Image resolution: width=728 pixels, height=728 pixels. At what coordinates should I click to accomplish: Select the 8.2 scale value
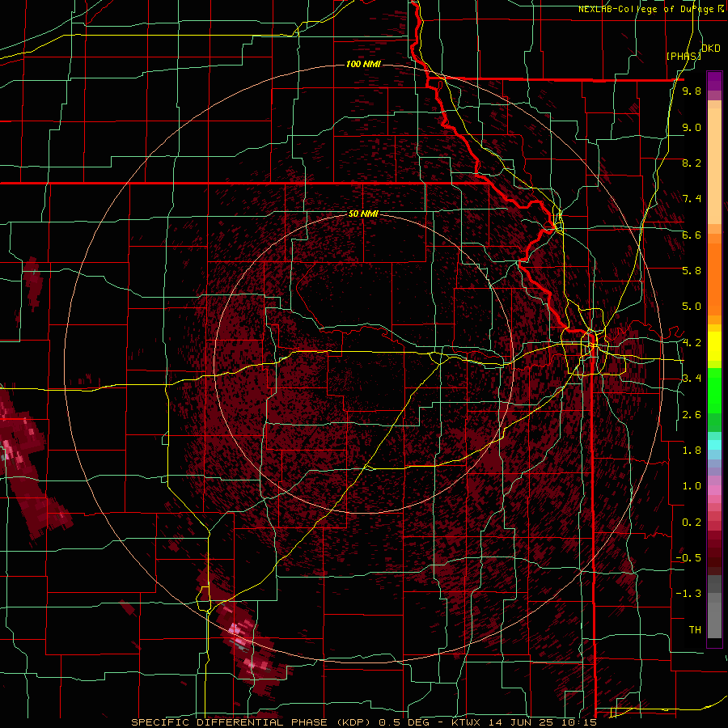click(x=692, y=163)
